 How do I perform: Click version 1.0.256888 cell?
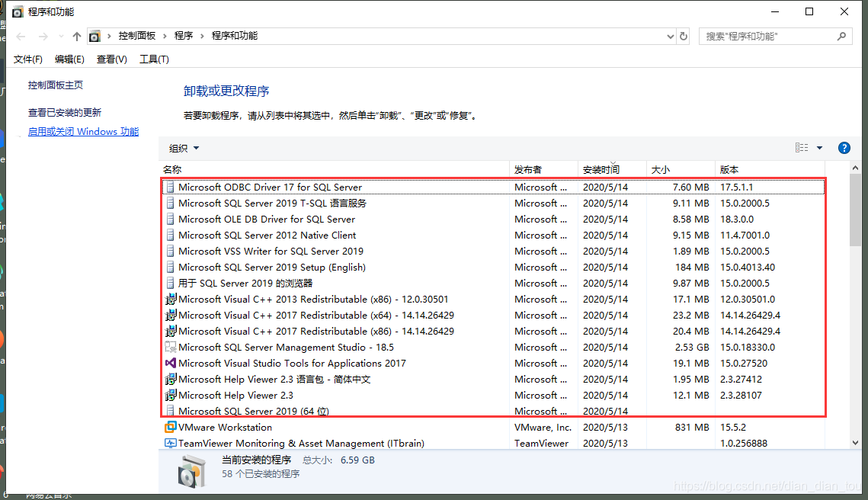(x=744, y=444)
